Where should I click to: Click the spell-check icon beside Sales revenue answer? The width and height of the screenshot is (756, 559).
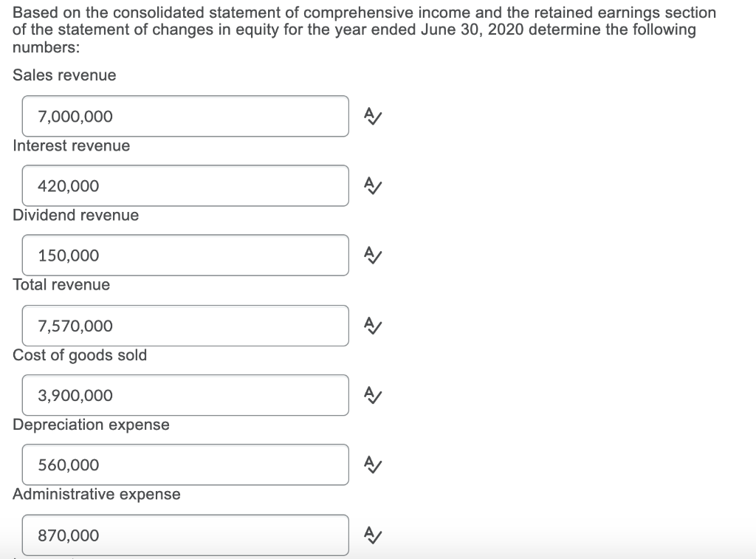pos(372,116)
